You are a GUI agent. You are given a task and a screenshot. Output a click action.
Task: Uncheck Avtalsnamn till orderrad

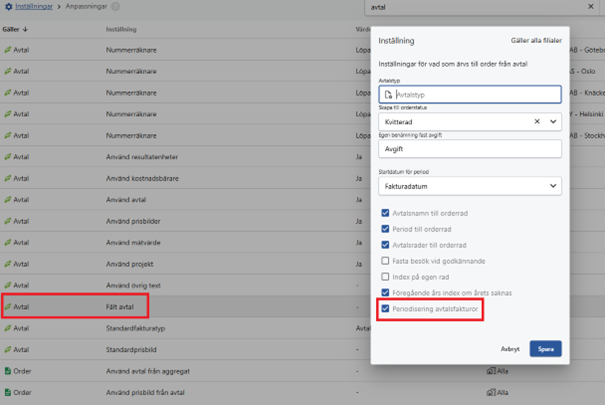(385, 213)
